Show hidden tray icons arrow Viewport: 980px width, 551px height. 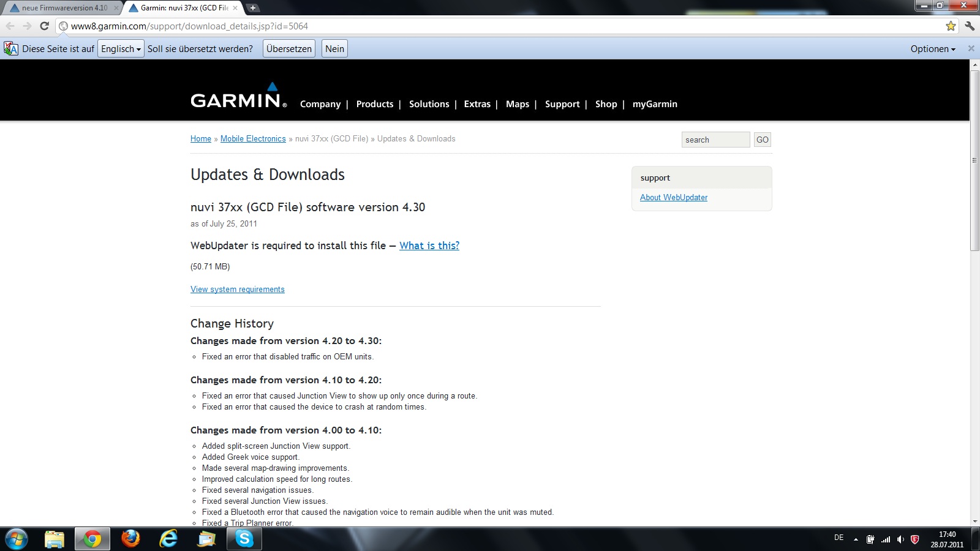point(856,539)
